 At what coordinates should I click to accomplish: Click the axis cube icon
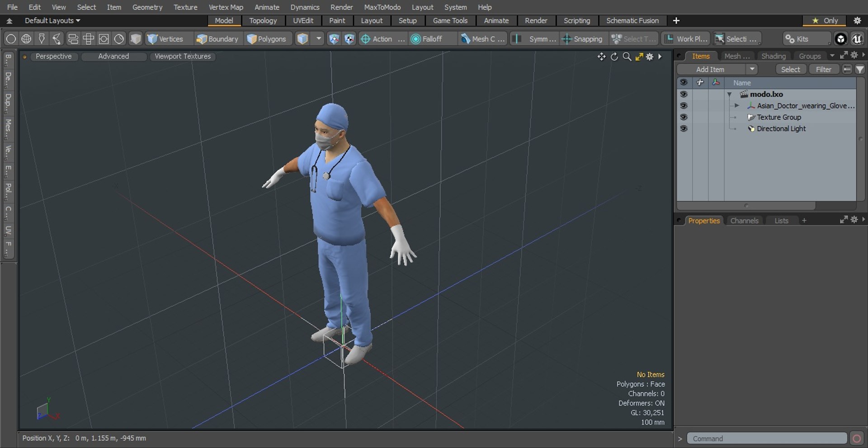coord(349,39)
